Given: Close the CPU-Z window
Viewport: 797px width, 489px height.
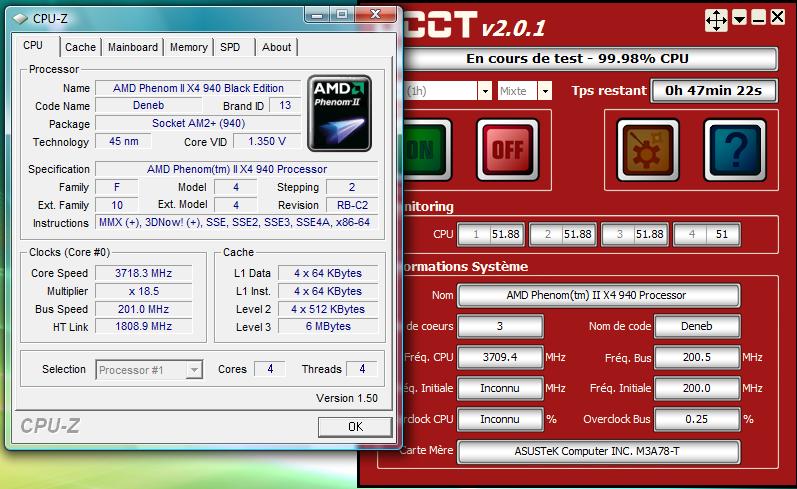Looking at the screenshot, I should pyautogui.click(x=376, y=15).
